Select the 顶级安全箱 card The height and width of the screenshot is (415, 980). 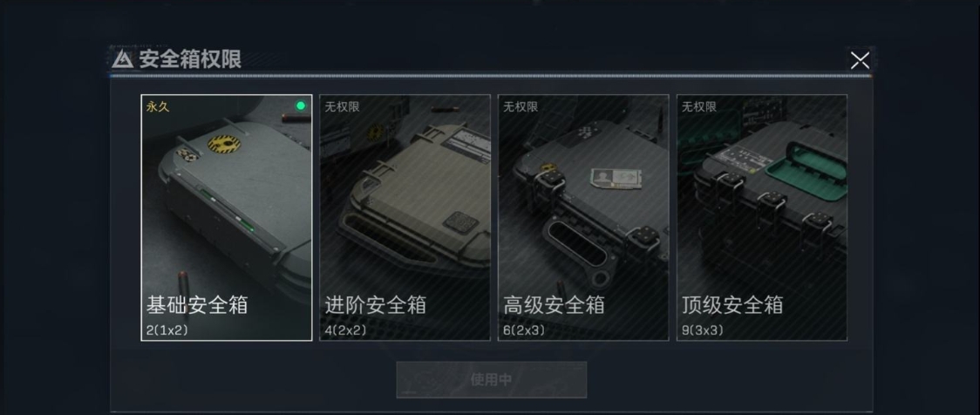tap(762, 217)
